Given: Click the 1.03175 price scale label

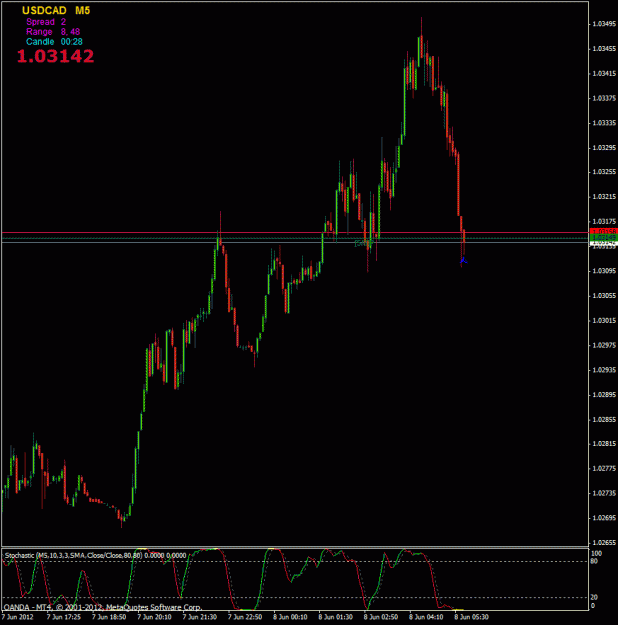Looking at the screenshot, I should point(604,221).
